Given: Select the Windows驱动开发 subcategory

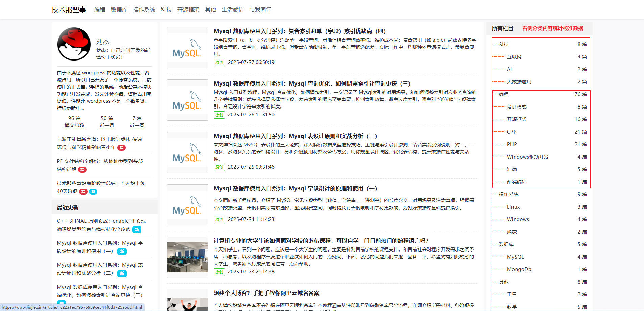Looking at the screenshot, I should pyautogui.click(x=528, y=157).
